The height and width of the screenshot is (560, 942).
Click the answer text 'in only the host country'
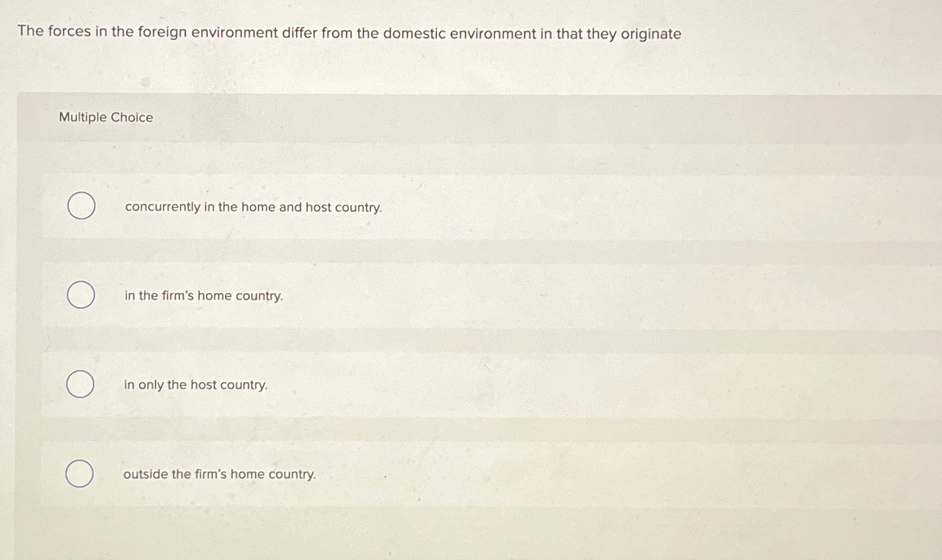195,384
